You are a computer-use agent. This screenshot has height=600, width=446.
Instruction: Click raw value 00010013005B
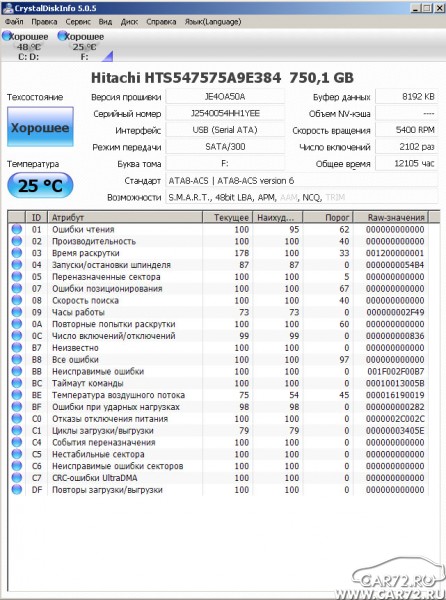coord(395,383)
